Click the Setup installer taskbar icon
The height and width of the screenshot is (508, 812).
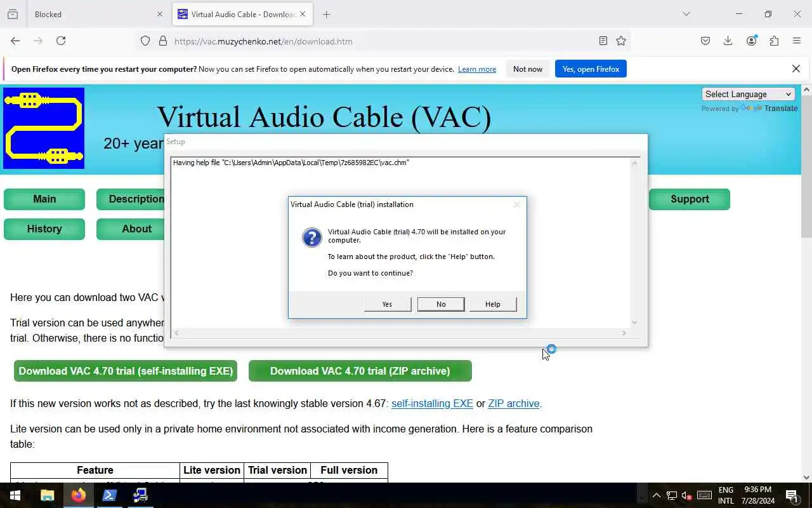(x=140, y=495)
